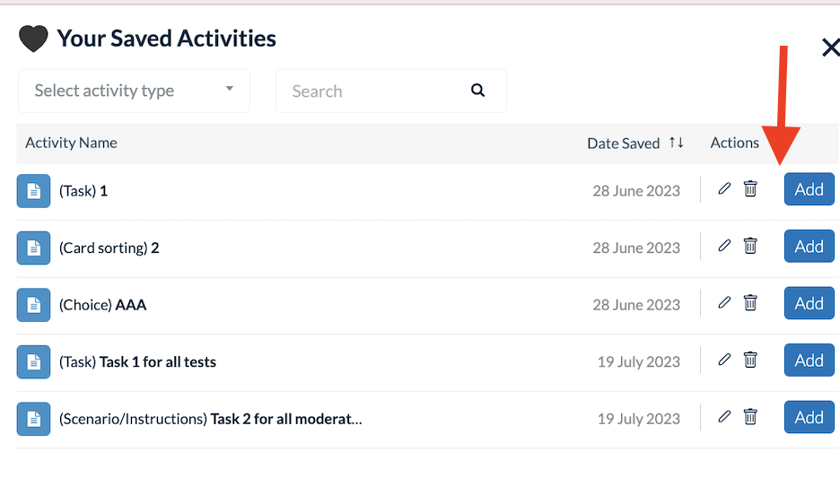
Task: Open the Select activity type dropdown
Action: pyautogui.click(x=134, y=91)
